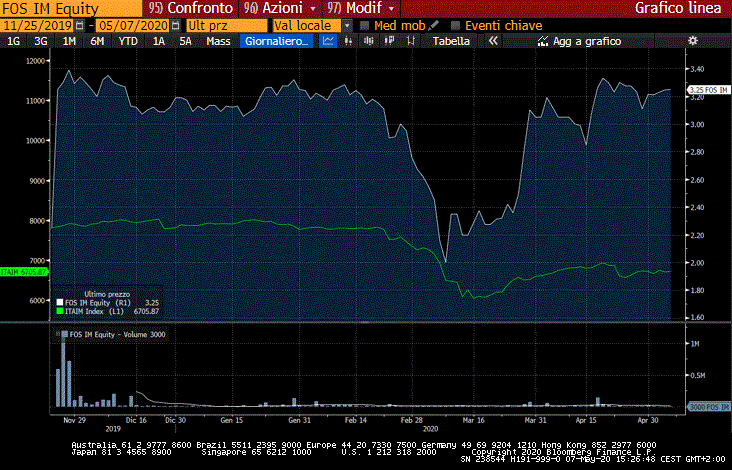This screenshot has height=470, width=732.
Task: Click the white FOS IM Equity legend square
Action: click(60, 301)
